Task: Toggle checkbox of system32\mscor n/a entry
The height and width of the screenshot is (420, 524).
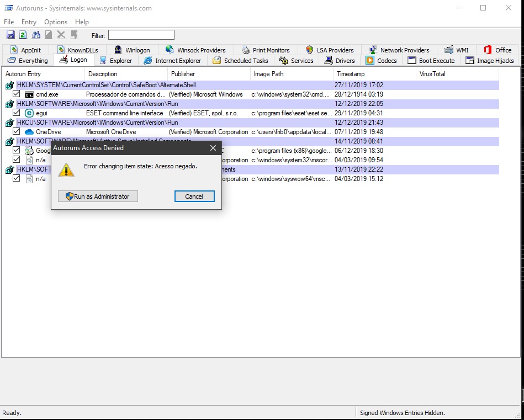Action: click(16, 160)
